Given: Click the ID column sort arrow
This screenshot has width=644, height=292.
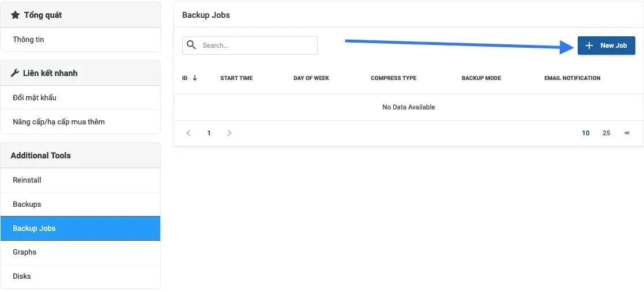Looking at the screenshot, I should [195, 78].
